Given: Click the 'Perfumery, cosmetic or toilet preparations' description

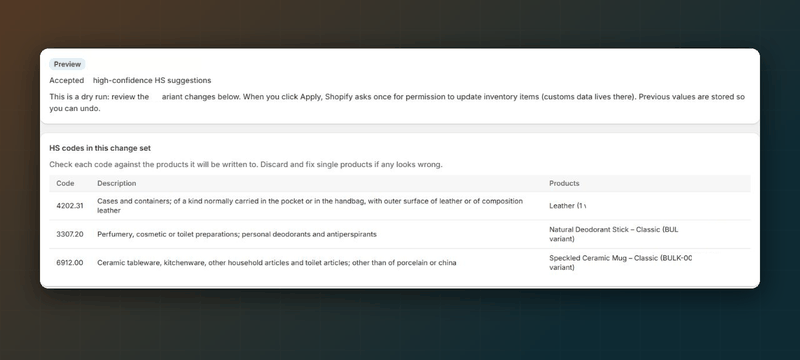Looking at the screenshot, I should click(237, 235).
